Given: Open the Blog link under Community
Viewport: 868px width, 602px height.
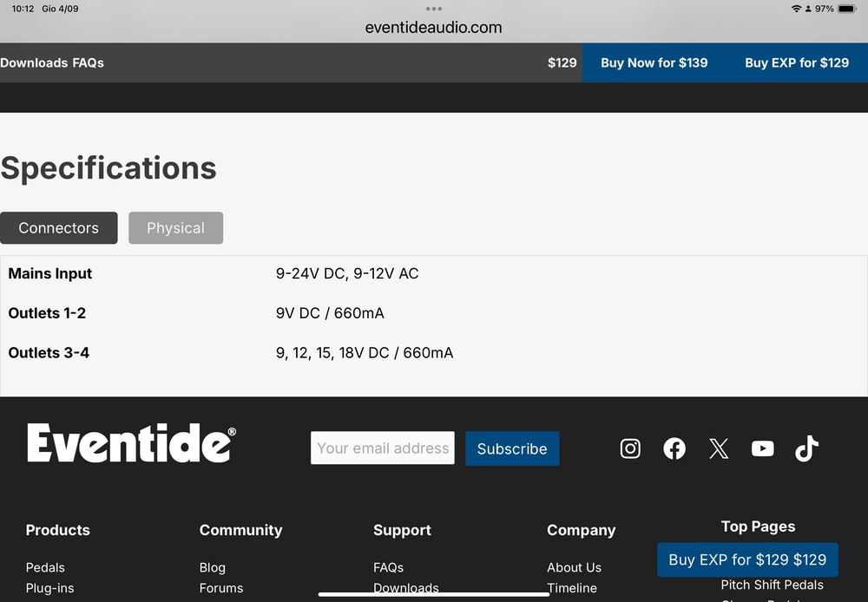Looking at the screenshot, I should [213, 567].
